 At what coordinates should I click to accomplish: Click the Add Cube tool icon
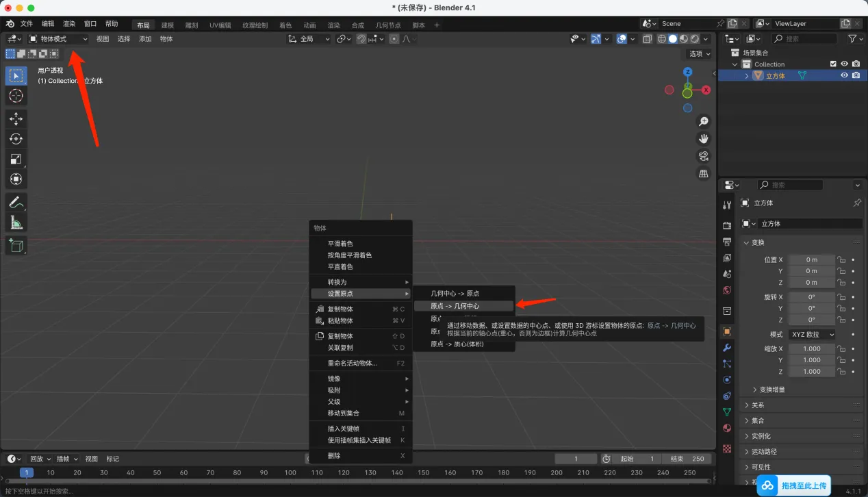pyautogui.click(x=16, y=245)
